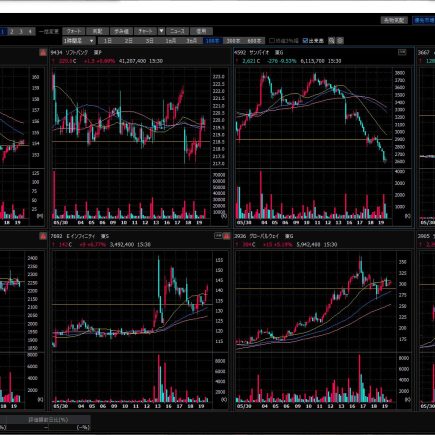Viewport: 435px width, 435px height.
Task: Click the チャート toolbar button
Action: click(145, 31)
